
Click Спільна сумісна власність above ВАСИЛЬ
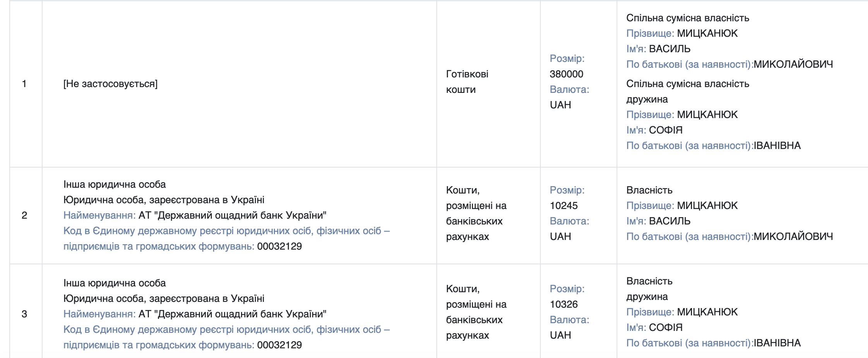687,18
